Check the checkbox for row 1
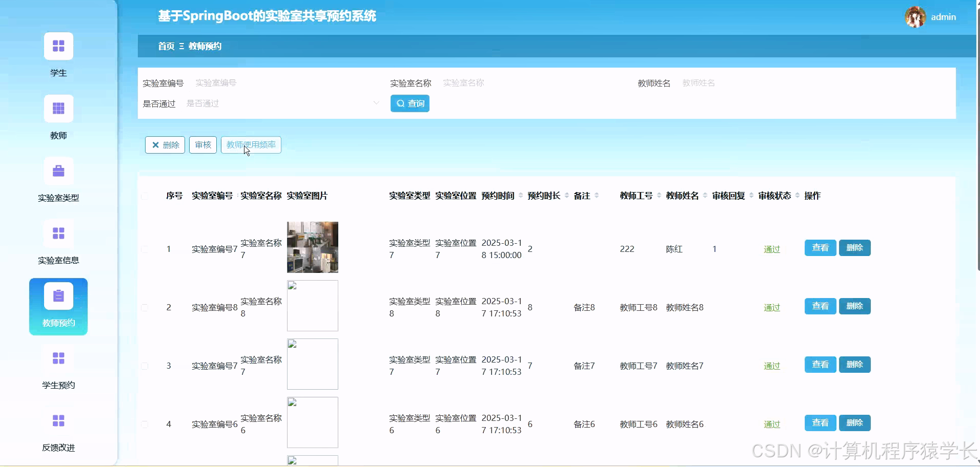980x467 pixels. coord(146,250)
